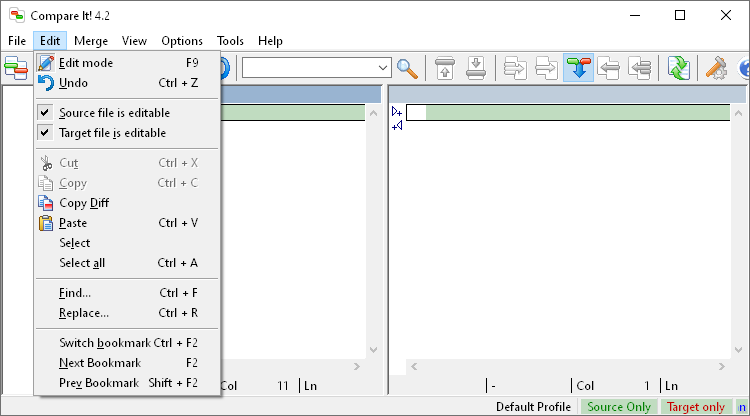This screenshot has height=416, width=750.
Task: Expand the search text combo box dropdown
Action: (383, 68)
